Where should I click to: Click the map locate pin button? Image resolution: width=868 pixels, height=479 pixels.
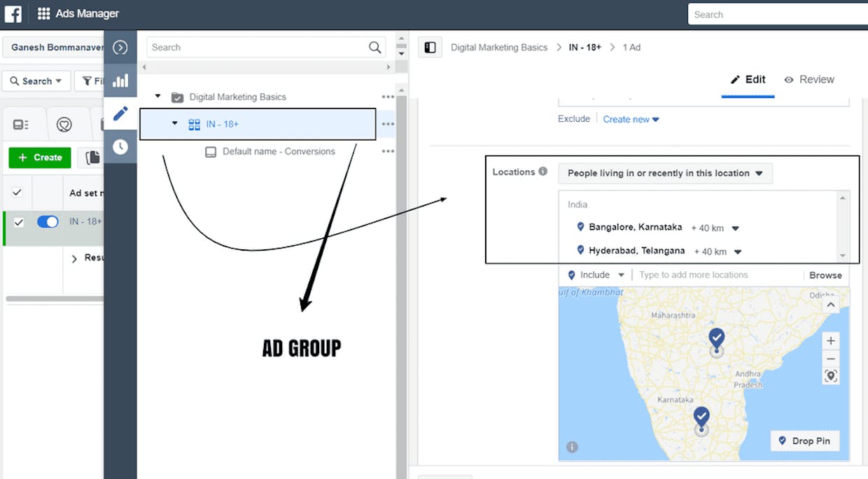(831, 376)
